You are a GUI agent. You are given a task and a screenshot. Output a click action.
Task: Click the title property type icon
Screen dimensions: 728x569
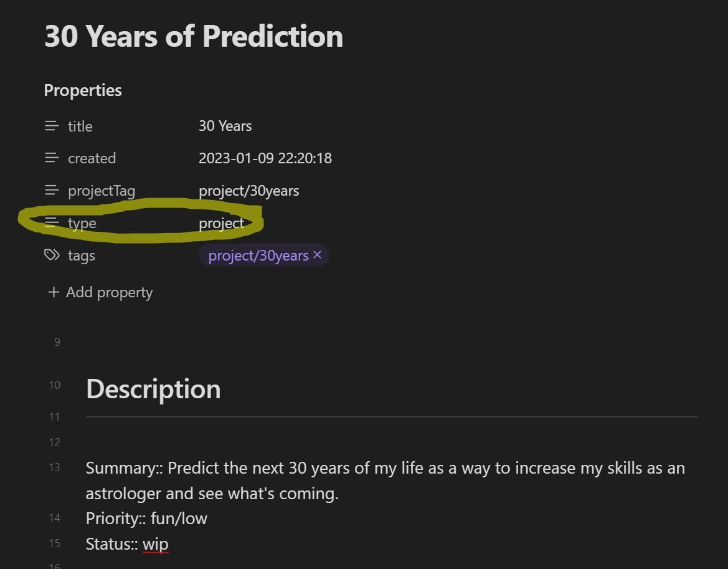coord(52,126)
